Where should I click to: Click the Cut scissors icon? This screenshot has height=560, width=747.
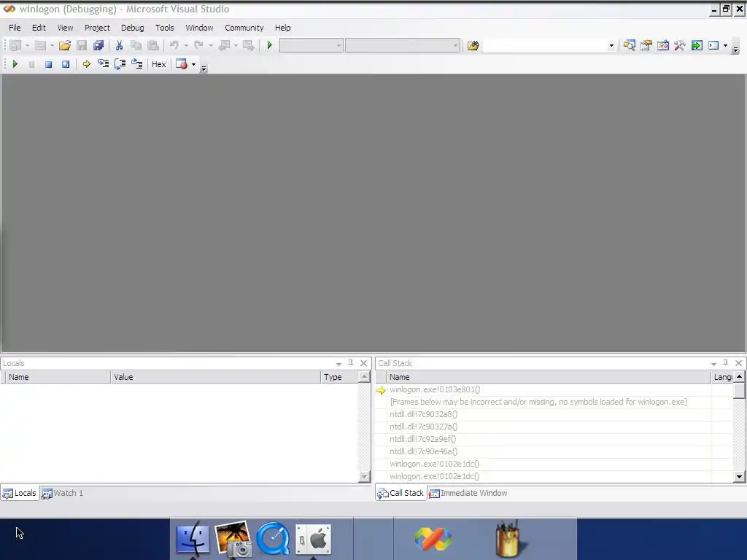pos(119,45)
